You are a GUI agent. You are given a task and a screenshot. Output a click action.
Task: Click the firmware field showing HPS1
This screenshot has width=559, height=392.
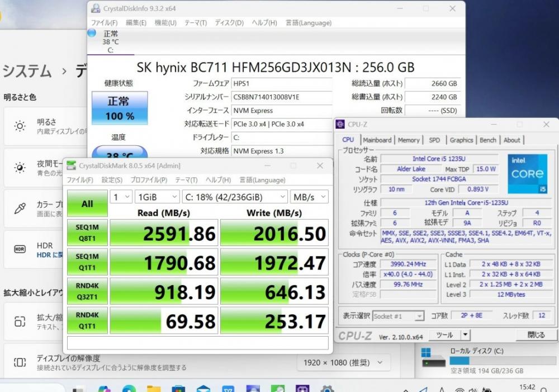[x=282, y=83]
